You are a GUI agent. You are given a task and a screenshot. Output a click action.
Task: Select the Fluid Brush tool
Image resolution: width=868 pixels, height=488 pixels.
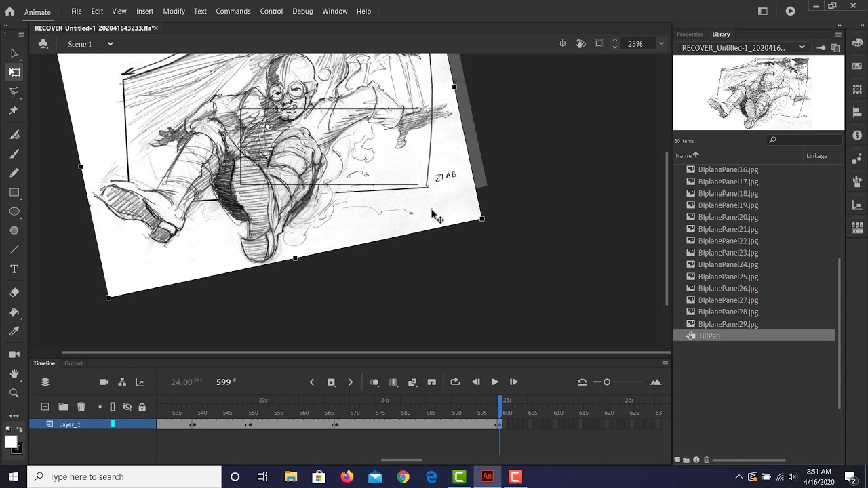click(14, 134)
